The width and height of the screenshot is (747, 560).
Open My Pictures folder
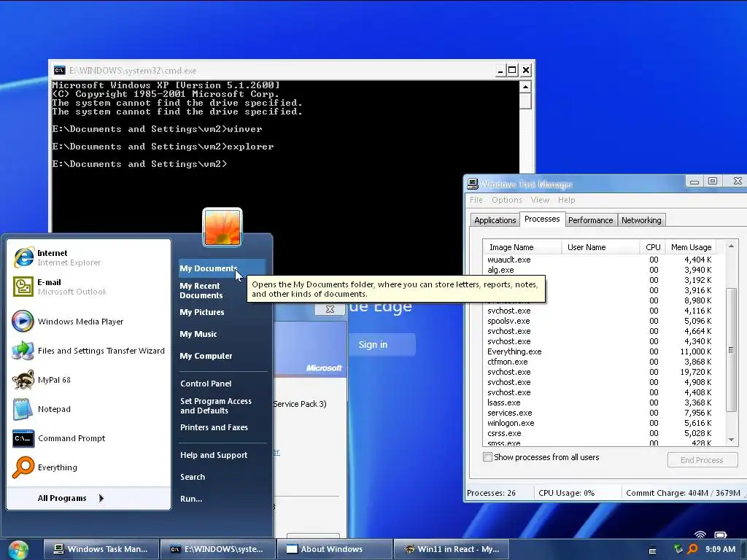tap(222, 312)
